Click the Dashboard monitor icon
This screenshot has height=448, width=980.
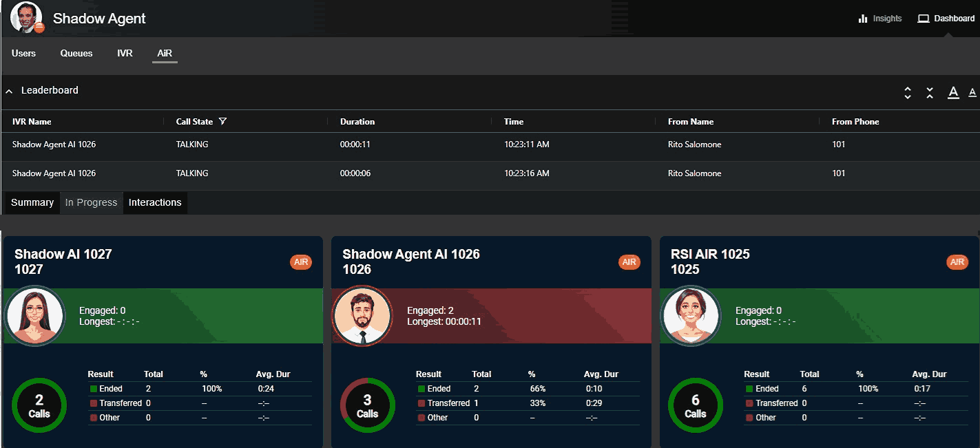coord(924,19)
